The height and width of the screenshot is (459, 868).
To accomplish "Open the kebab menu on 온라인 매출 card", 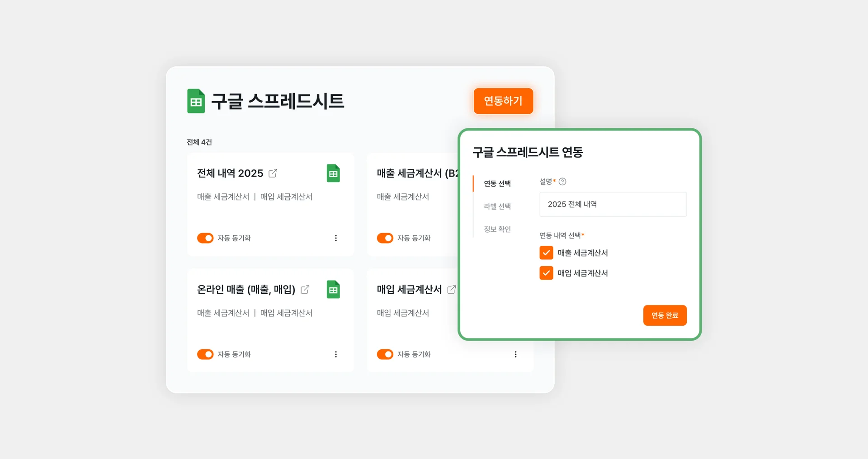I will pos(336,354).
